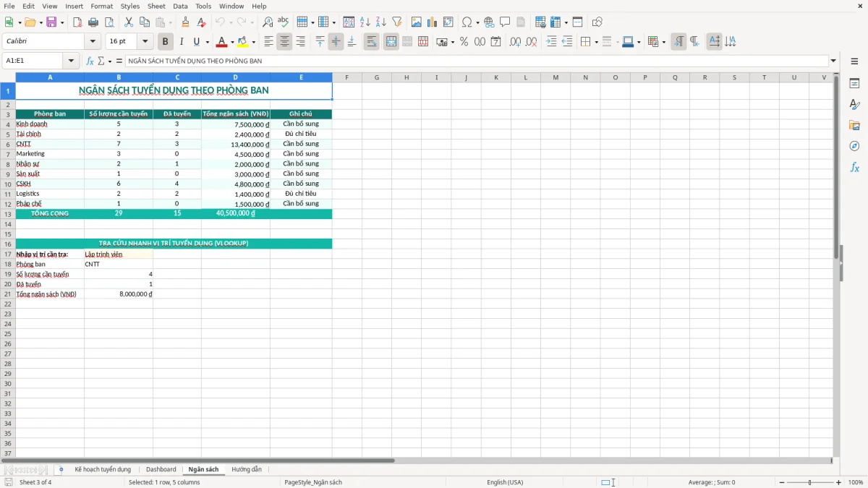The height and width of the screenshot is (488, 868).
Task: Click Delete Decimal Place icon
Action: click(x=532, y=42)
